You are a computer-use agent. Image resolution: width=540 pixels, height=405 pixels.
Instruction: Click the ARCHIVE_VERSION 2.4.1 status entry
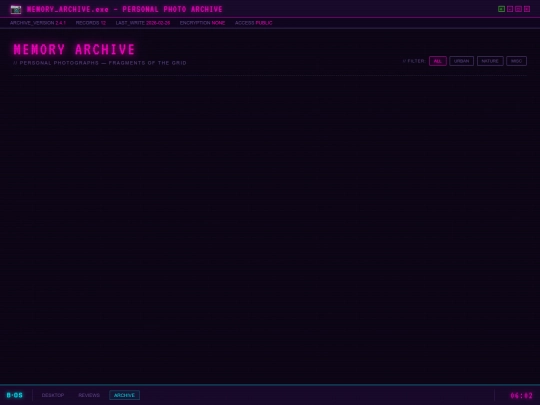38,23
